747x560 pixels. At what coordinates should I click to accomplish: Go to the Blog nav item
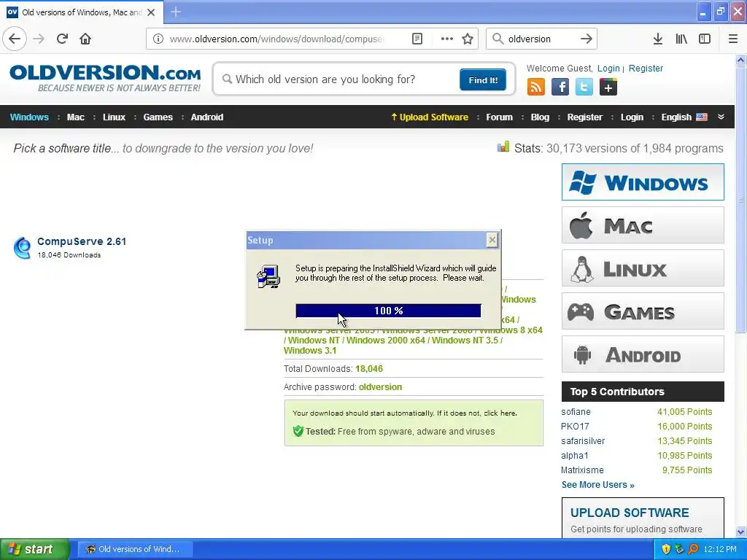pos(540,117)
